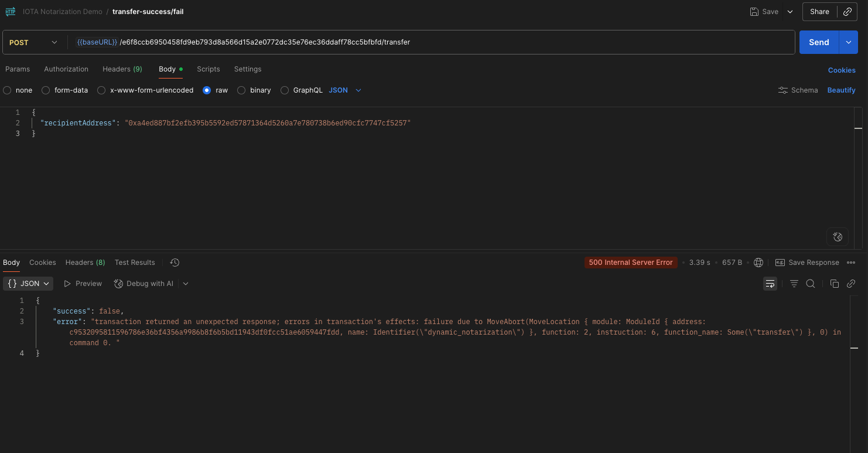This screenshot has width=868, height=453.
Task: Copy the response to clipboard
Action: pyautogui.click(x=834, y=283)
